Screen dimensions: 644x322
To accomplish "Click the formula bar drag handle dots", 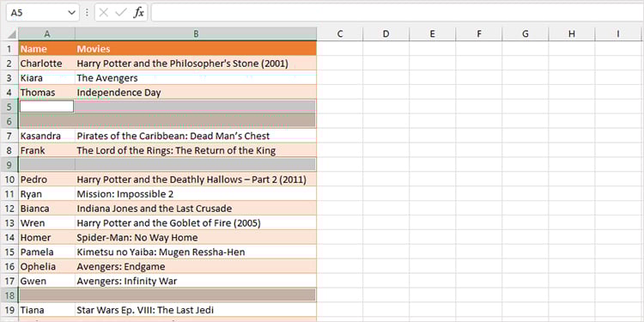I will coord(87,13).
